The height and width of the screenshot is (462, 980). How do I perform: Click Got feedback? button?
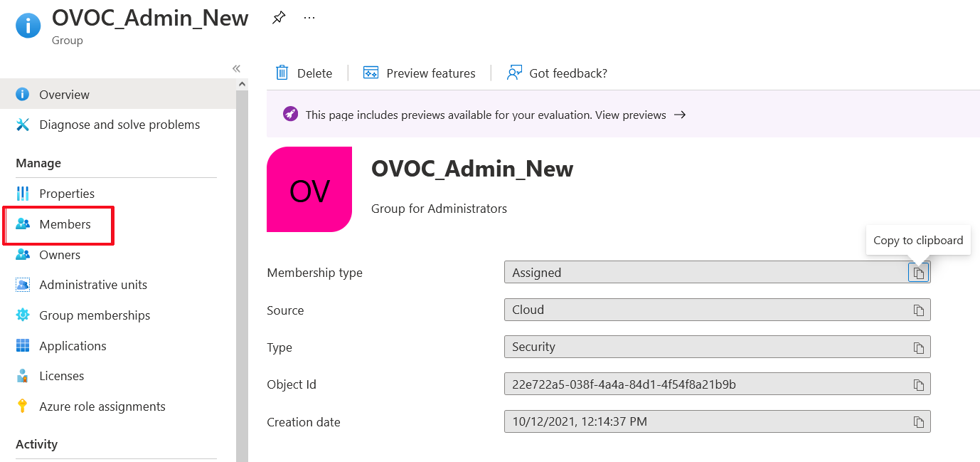557,73
